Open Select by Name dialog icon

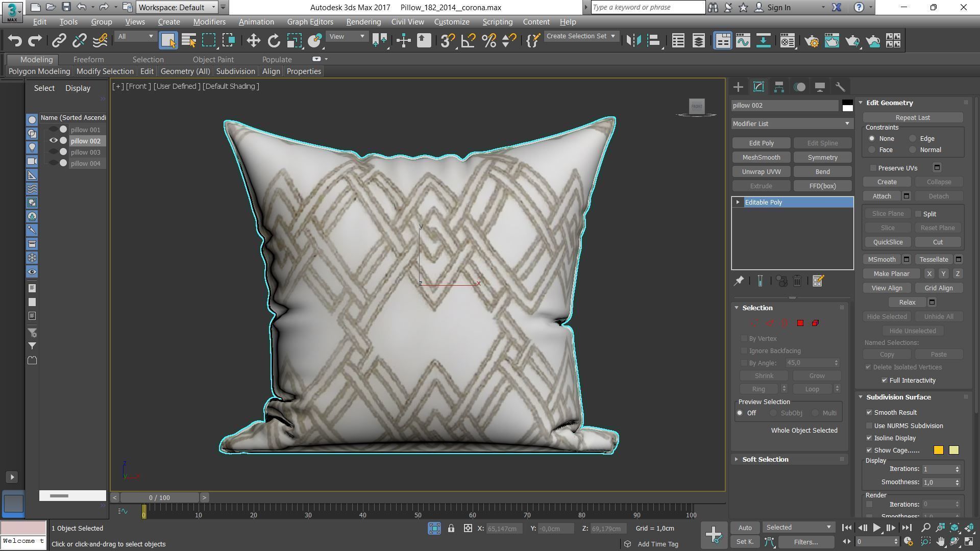(189, 40)
